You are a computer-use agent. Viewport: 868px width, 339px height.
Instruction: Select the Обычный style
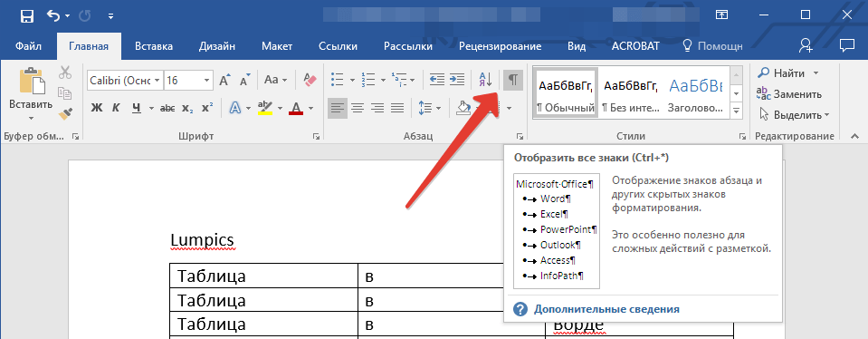click(x=566, y=93)
